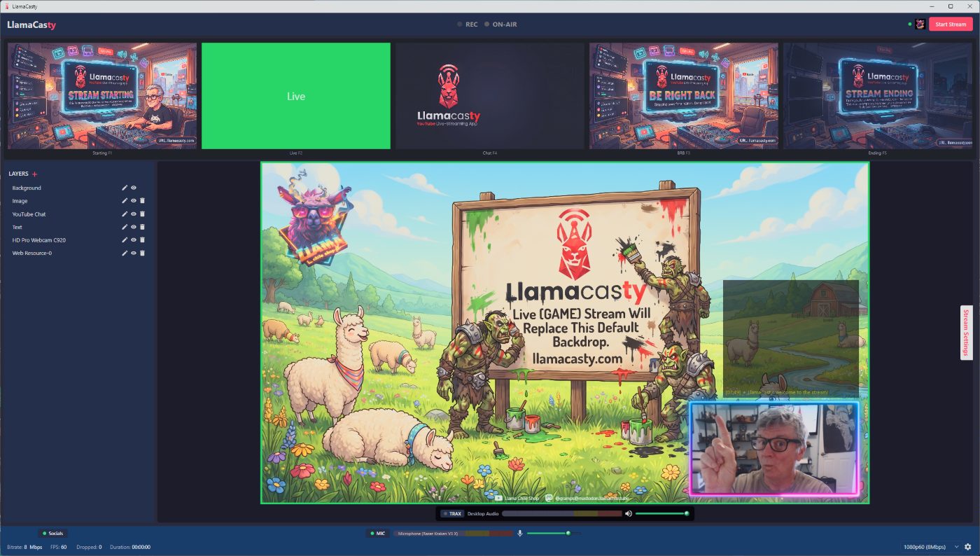Edit the YouTube Chat layer

125,214
